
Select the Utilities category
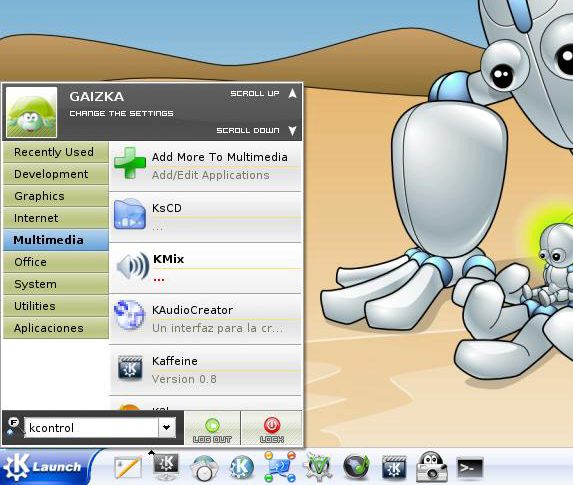(56, 306)
